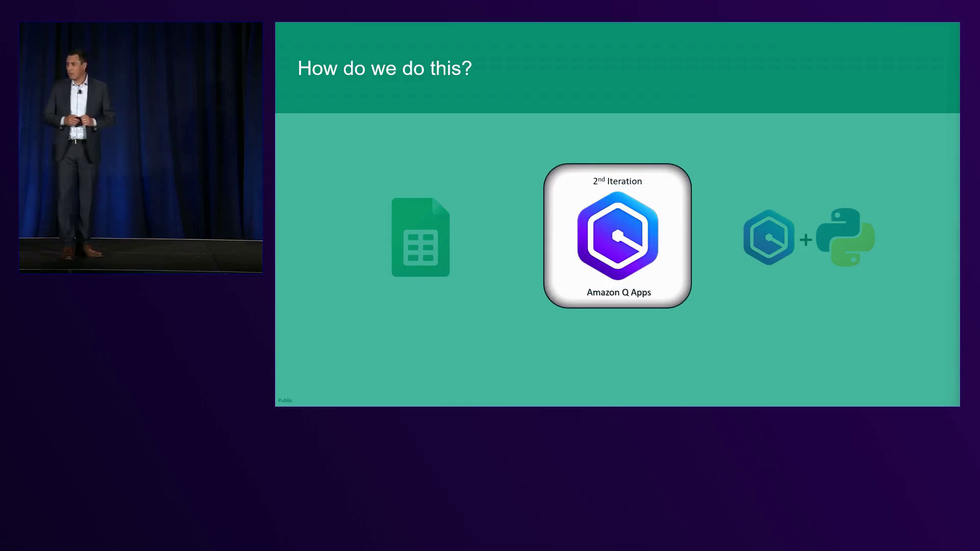Click the Python logo on the slide

845,237
